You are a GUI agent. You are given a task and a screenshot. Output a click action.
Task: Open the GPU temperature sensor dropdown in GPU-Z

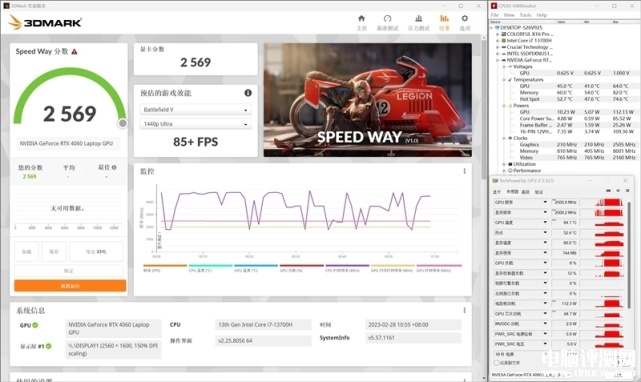click(x=545, y=222)
